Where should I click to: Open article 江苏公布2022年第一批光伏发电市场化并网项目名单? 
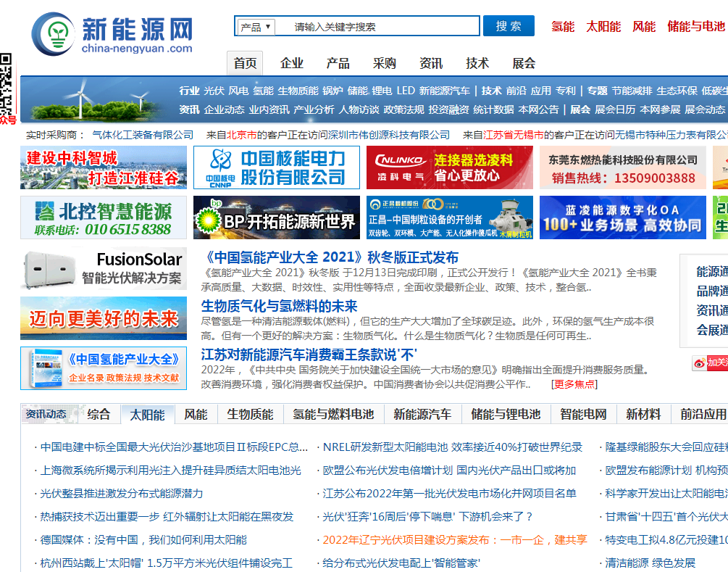[x=449, y=494]
